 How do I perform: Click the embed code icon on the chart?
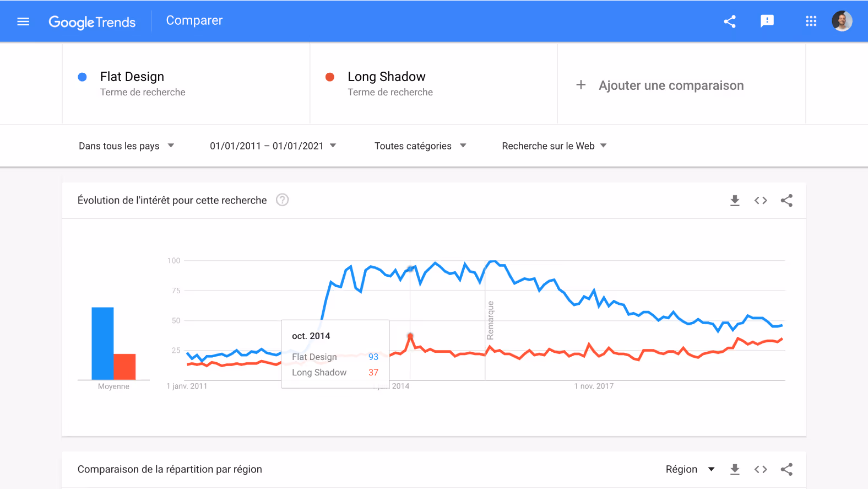(761, 200)
